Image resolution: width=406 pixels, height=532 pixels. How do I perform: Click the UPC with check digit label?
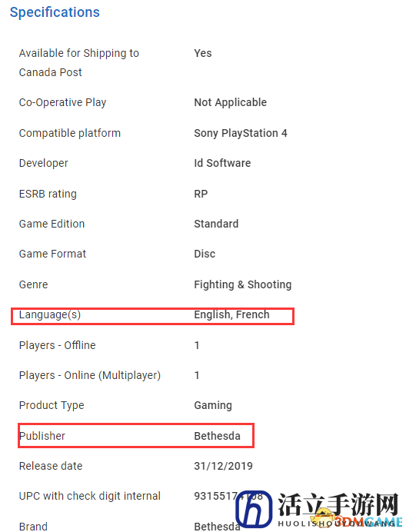[90, 497]
